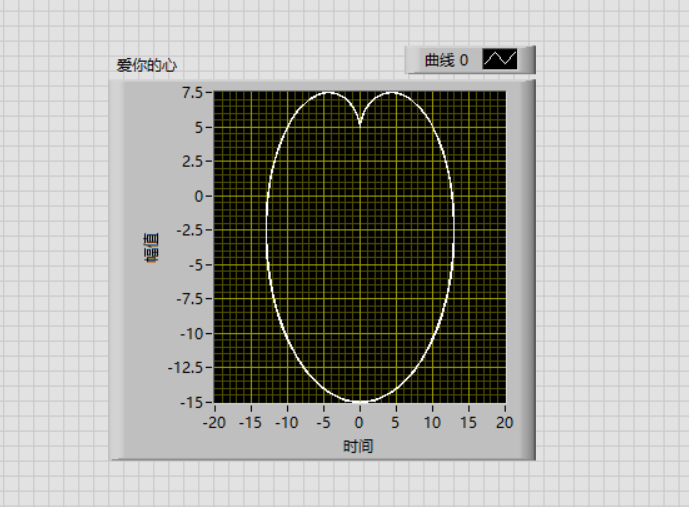
Task: Click the Y-axis tick value 0
Action: click(x=199, y=196)
